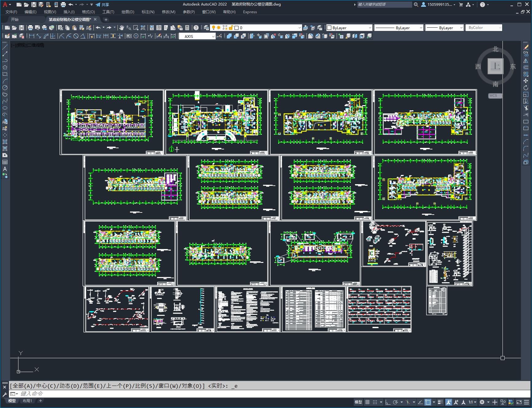Select the 模型 model tab
532x408 pixels.
[12, 401]
